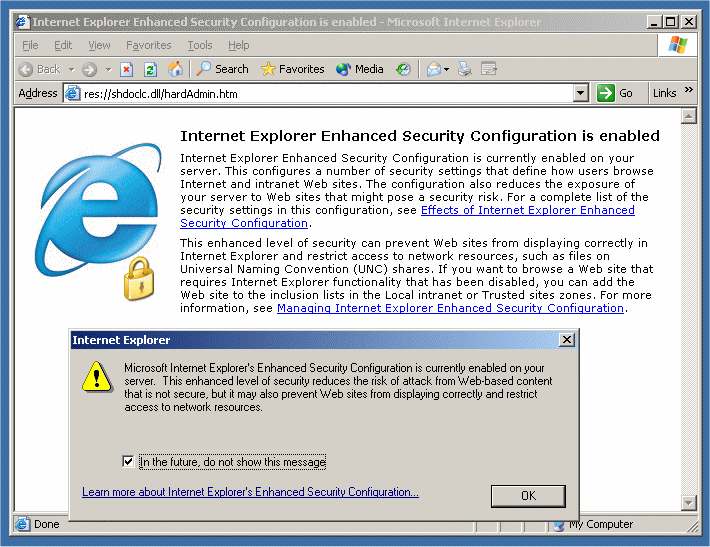
Task: Open the Help menu
Action: tap(239, 45)
